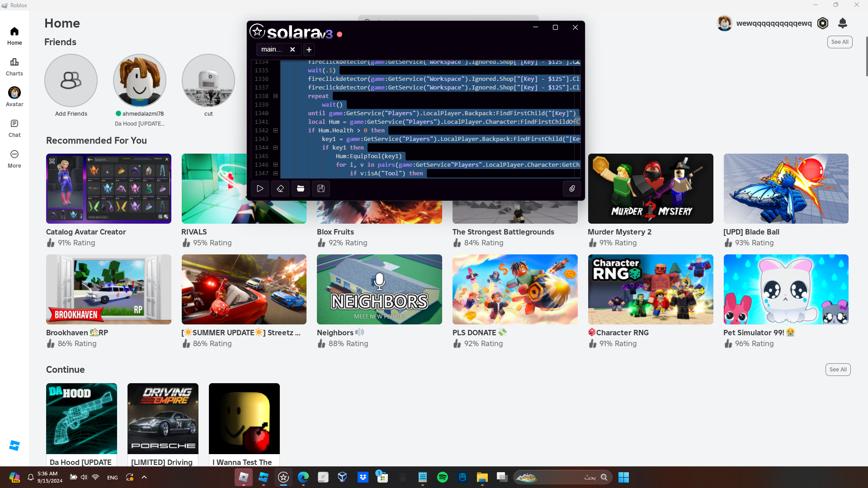Open Avatar page in Roblox sidebar
This screenshot has height=488, width=868.
pos(14,97)
